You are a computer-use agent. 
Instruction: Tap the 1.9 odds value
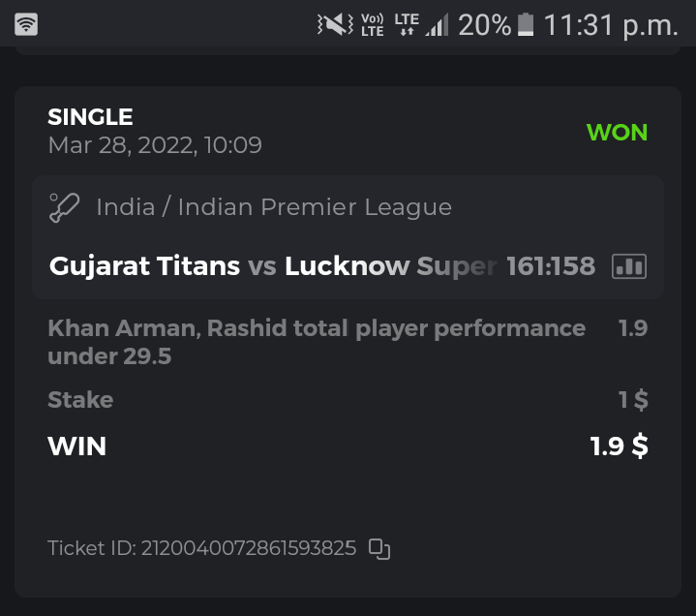(633, 328)
